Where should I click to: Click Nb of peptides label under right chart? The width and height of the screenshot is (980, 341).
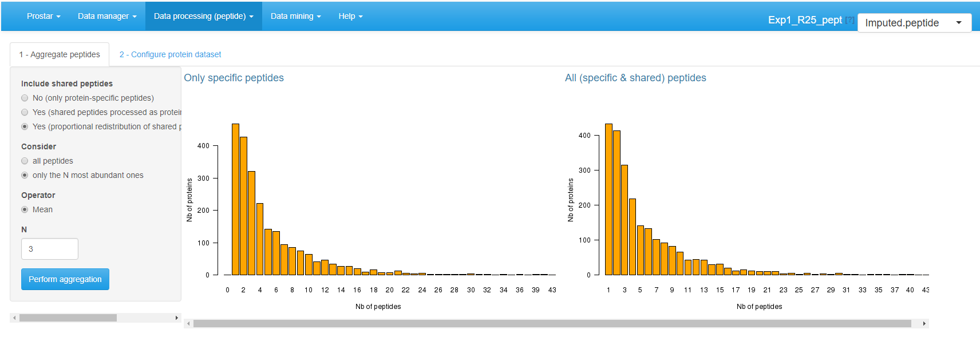coord(759,307)
